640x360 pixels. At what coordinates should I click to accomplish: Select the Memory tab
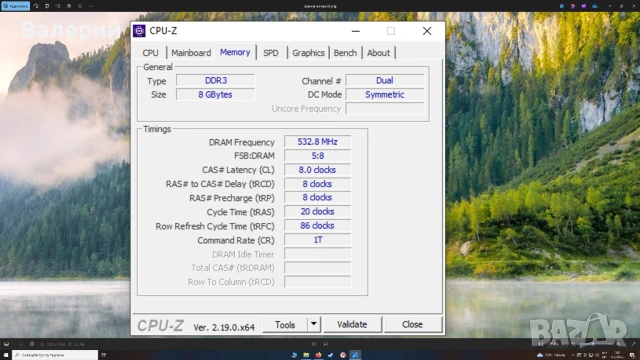(x=235, y=52)
